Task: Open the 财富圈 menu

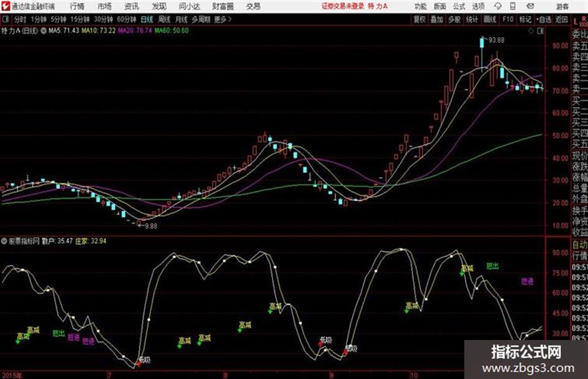Action: (223, 6)
